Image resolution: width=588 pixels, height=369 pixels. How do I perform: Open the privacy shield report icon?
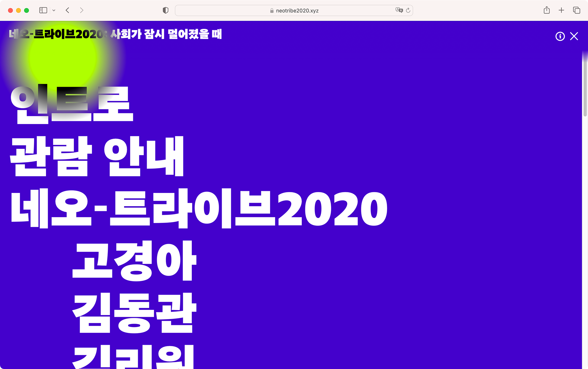(x=165, y=10)
